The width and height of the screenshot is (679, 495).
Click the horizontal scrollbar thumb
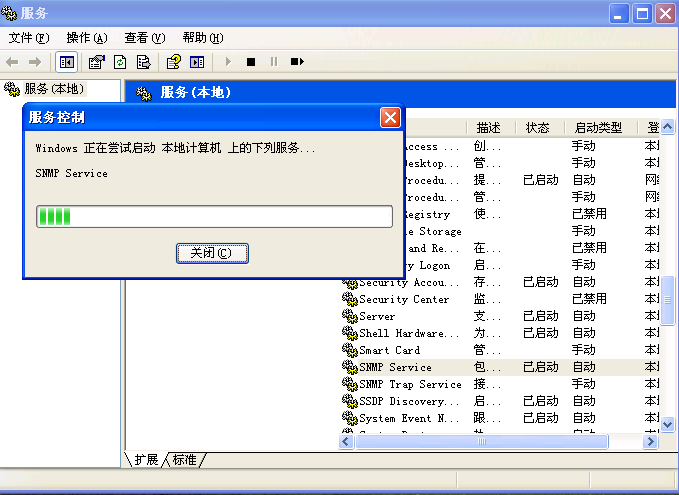click(482, 442)
